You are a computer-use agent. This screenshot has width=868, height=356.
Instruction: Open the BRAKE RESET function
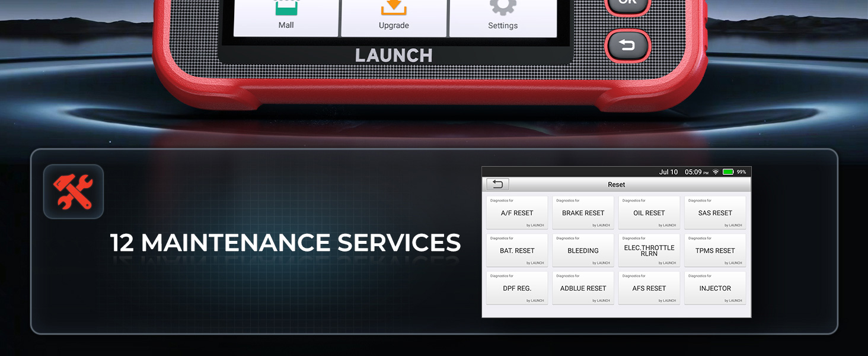click(x=583, y=212)
